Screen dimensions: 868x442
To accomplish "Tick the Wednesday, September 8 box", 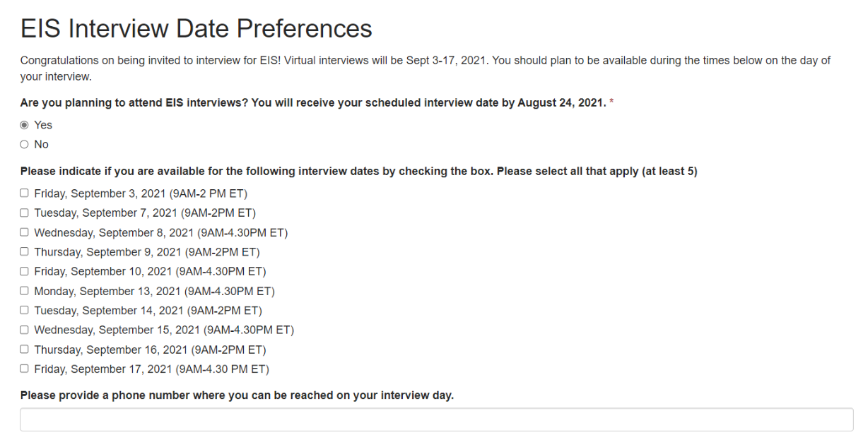I will point(25,232).
